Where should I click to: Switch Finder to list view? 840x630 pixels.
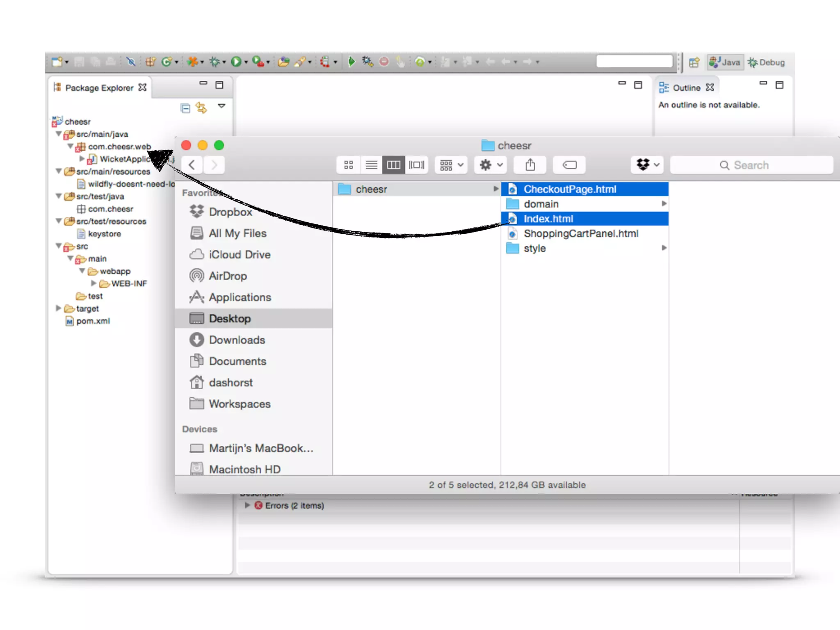click(371, 165)
